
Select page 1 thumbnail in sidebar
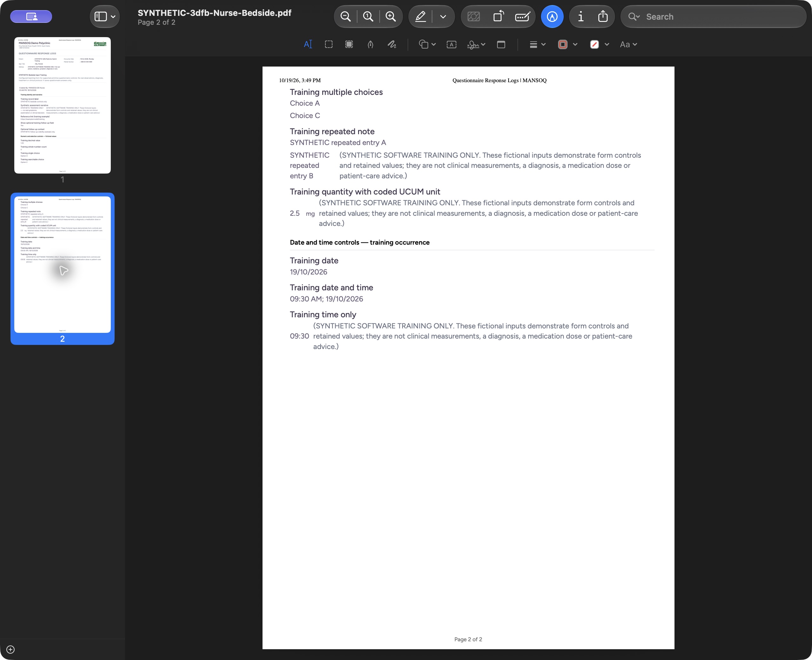pyautogui.click(x=62, y=105)
